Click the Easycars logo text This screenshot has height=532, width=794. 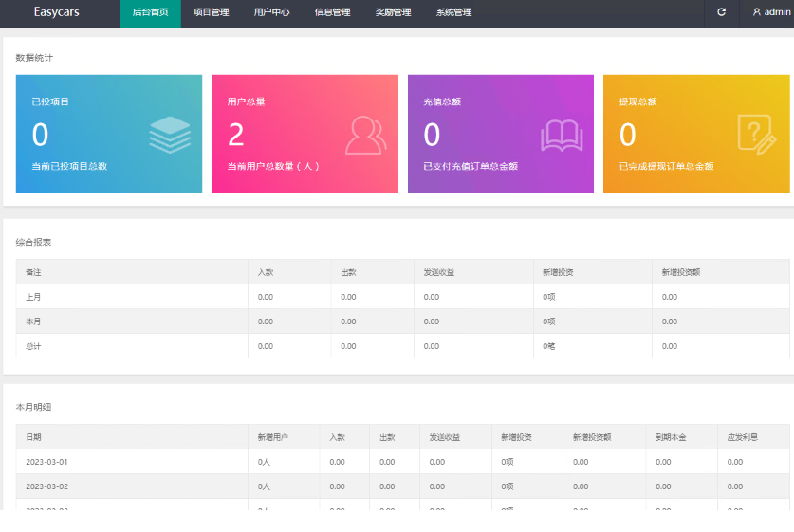(56, 12)
